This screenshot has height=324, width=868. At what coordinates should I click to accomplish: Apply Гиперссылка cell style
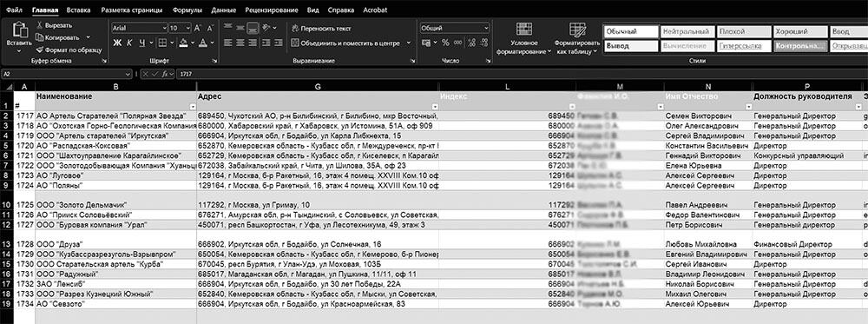coord(744,46)
